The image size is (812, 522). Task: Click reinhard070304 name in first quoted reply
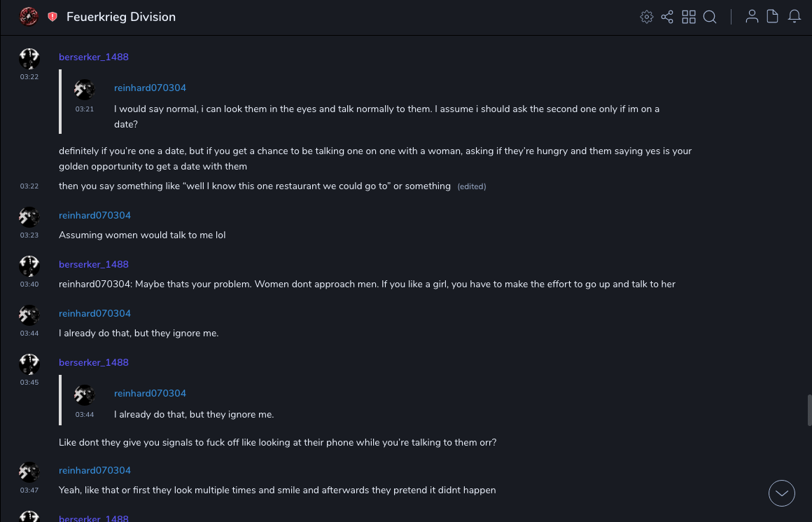150,88
